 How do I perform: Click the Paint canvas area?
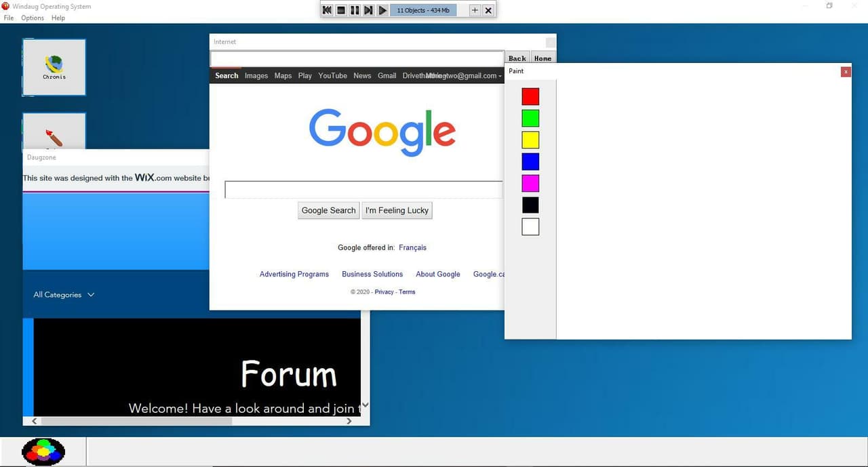click(x=704, y=209)
